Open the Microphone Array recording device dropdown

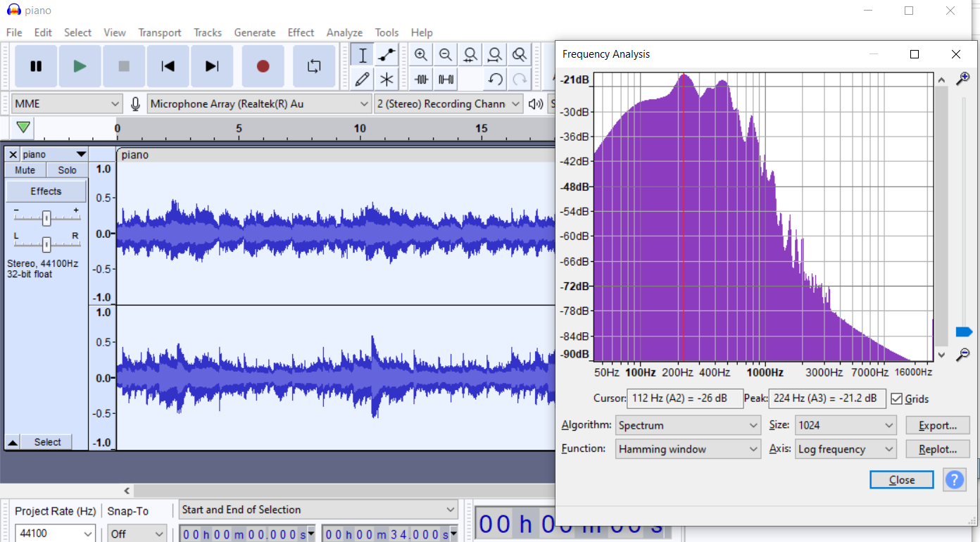(x=259, y=104)
